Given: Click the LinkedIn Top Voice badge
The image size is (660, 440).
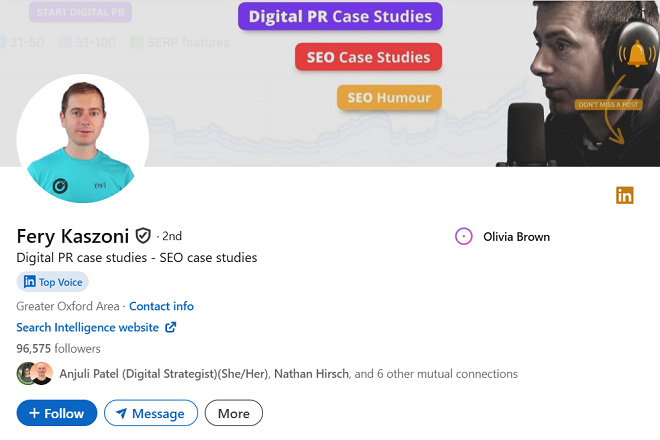Looking at the screenshot, I should pyautogui.click(x=53, y=282).
